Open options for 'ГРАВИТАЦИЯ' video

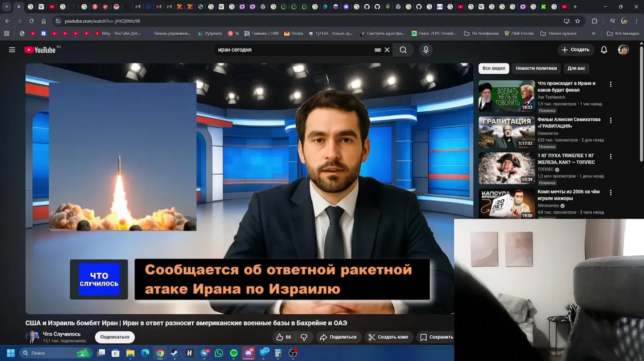click(611, 121)
